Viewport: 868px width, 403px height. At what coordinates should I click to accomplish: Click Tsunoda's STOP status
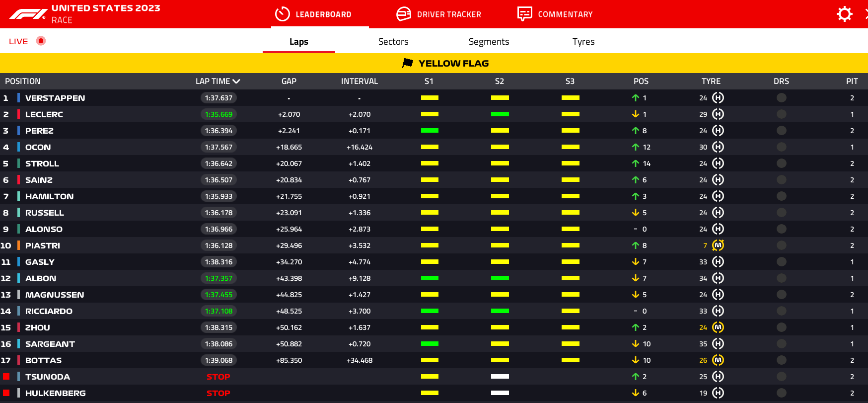click(x=218, y=377)
